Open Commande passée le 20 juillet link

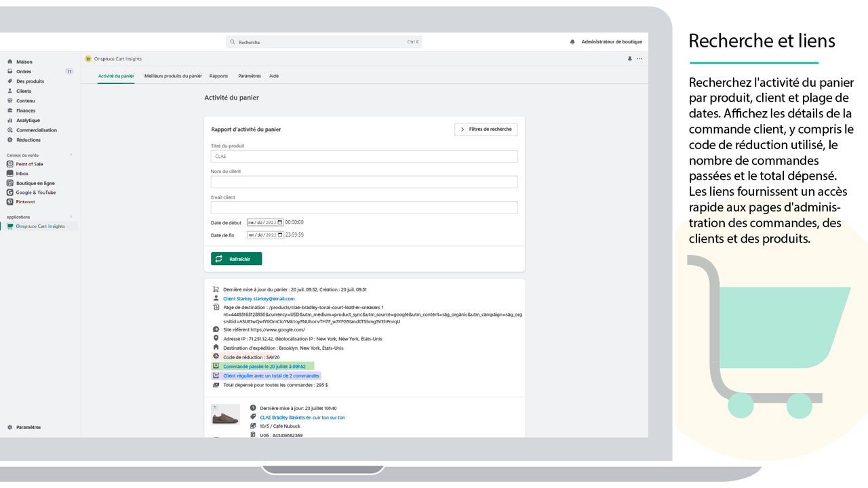264,366
